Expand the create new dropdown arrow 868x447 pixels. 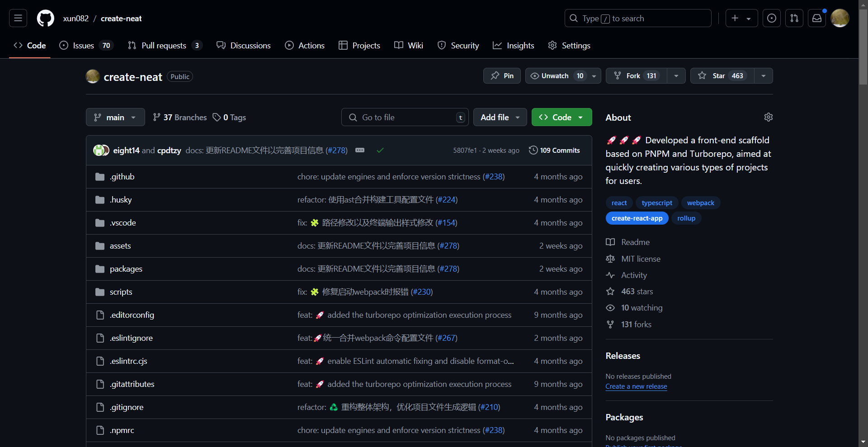click(749, 19)
